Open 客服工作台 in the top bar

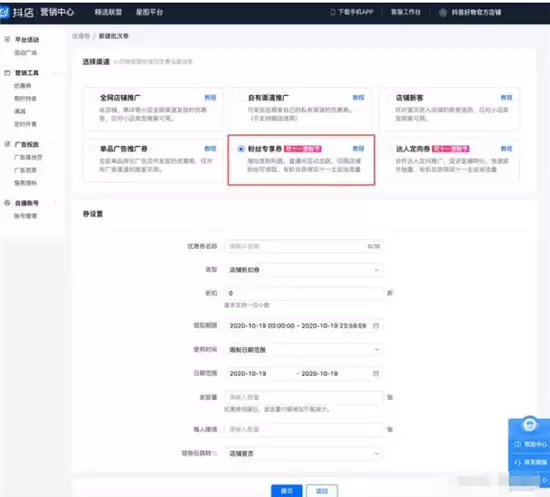click(x=405, y=12)
